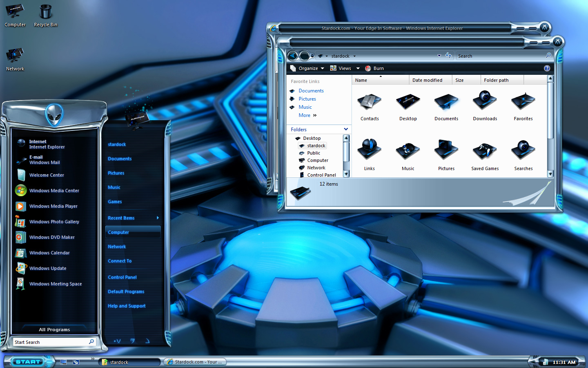The height and width of the screenshot is (368, 588).
Task: Click the Burn disc icon in toolbar
Action: pos(368,68)
